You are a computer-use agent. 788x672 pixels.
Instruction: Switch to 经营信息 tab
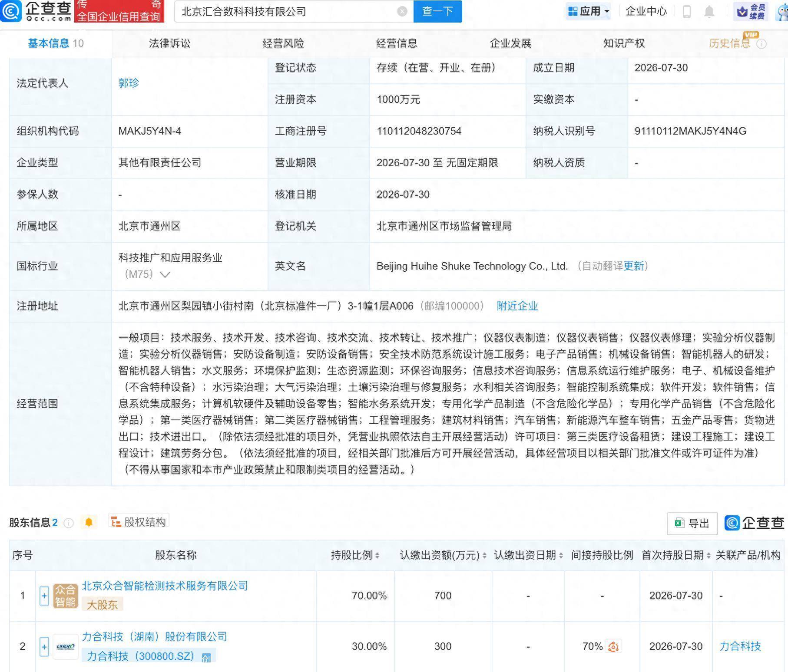click(397, 43)
